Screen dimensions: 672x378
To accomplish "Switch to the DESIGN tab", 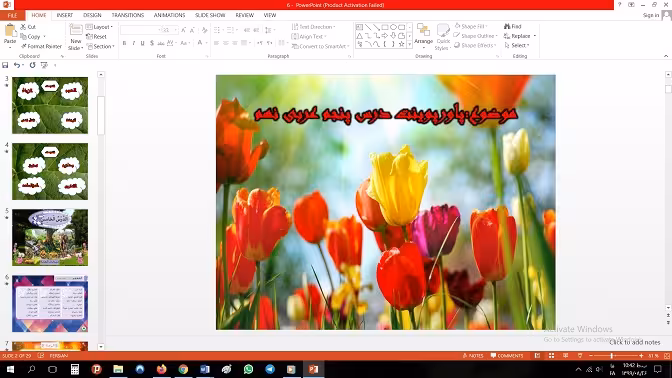I will point(92,15).
